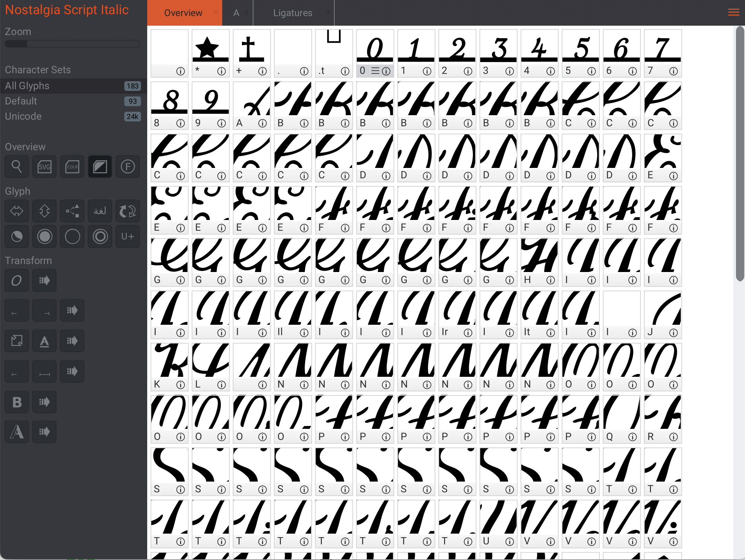Viewport: 745px width, 560px height.
Task: Select the glyph K cell
Action: coord(169,367)
